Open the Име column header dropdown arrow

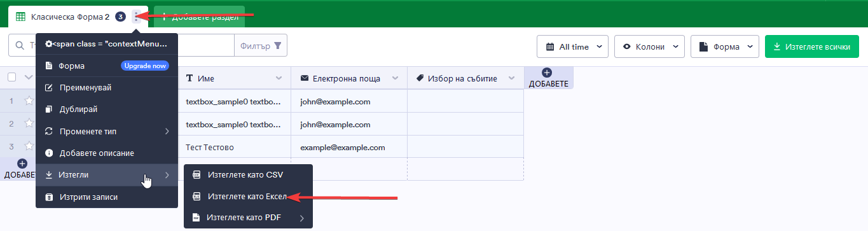(279, 78)
